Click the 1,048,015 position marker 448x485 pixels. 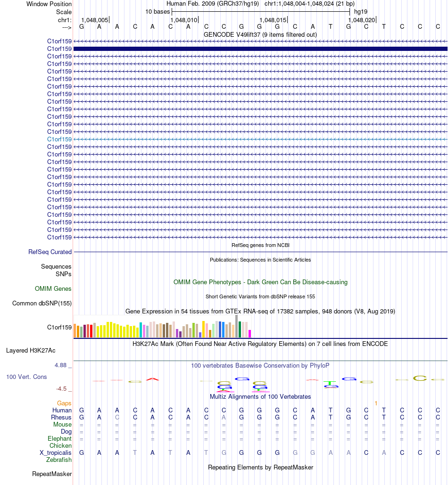tap(273, 20)
